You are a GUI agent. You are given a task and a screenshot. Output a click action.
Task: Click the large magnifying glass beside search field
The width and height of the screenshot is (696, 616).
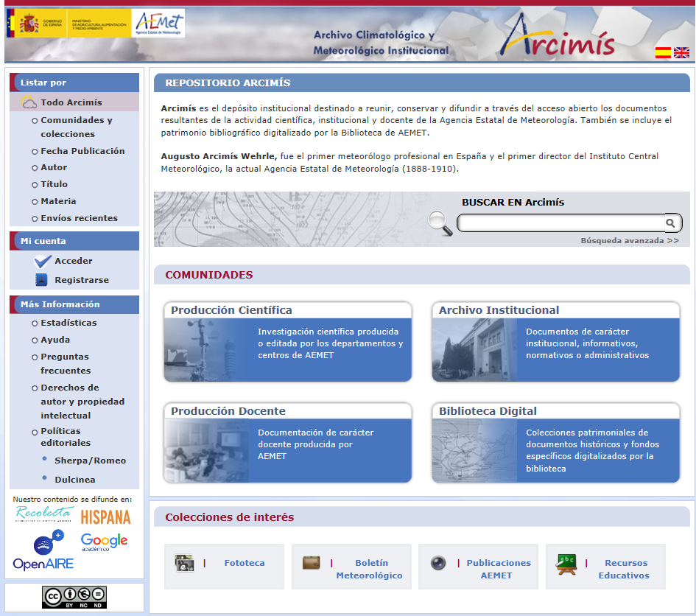(440, 223)
